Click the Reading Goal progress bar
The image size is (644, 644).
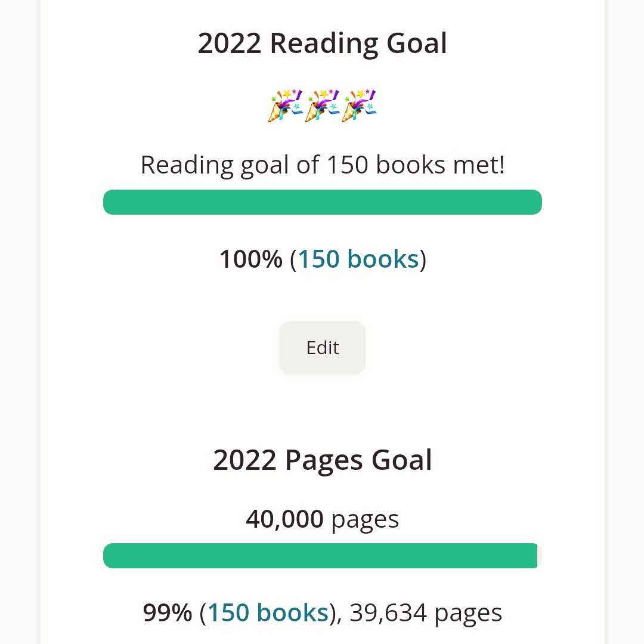tap(322, 202)
